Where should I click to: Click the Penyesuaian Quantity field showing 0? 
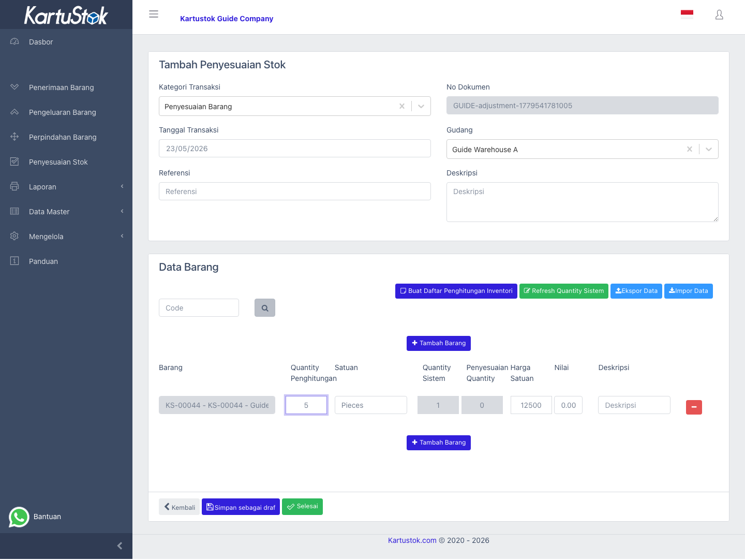pos(482,405)
